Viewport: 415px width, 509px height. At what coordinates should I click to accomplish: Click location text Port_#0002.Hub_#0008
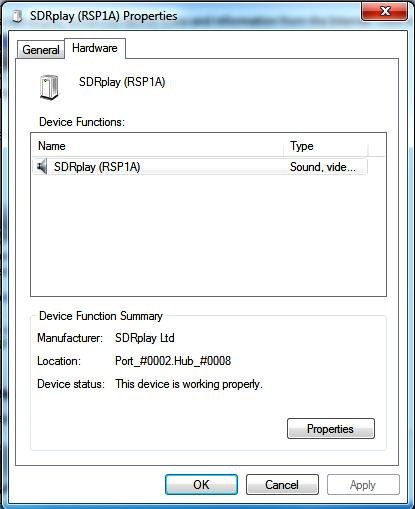click(x=173, y=361)
